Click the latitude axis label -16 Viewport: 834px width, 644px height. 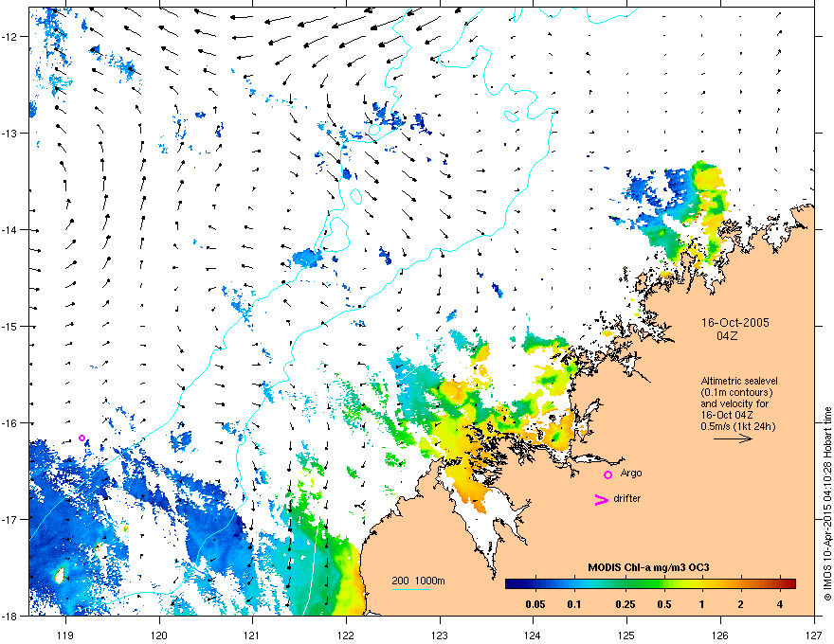pyautogui.click(x=9, y=423)
